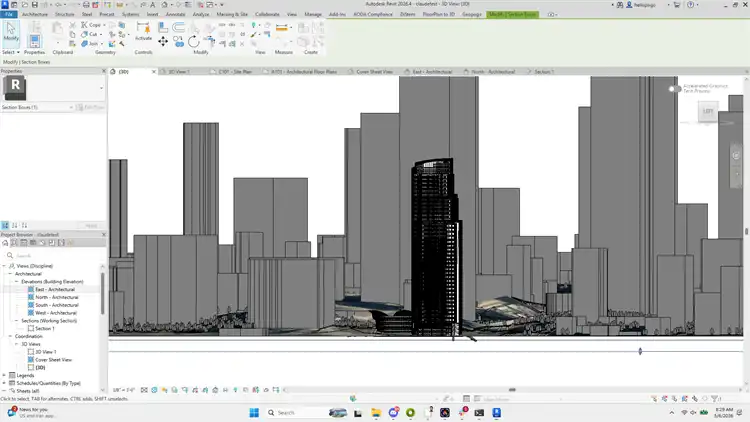The image size is (750, 422).
Task: Toggle categorized sort in Properties palette
Action: (5, 225)
